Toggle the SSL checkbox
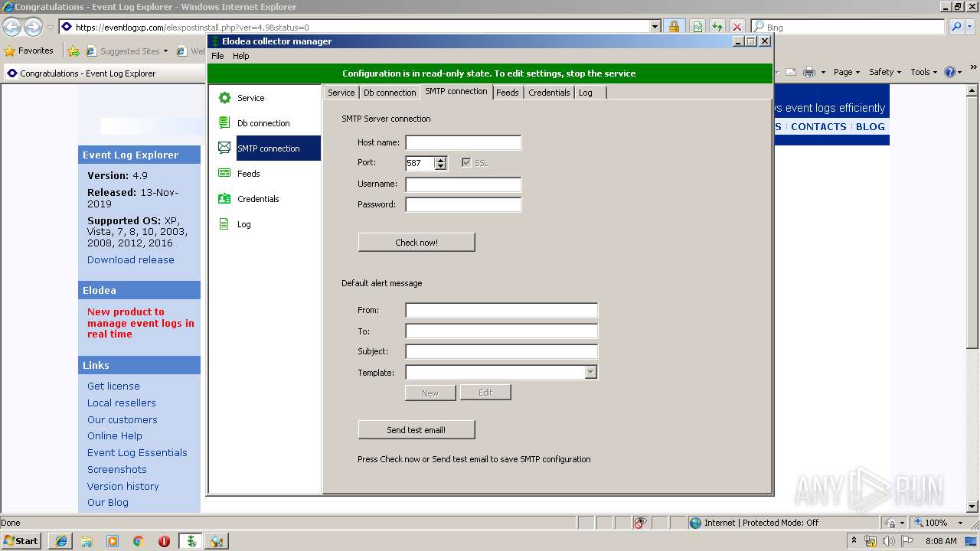 point(466,163)
